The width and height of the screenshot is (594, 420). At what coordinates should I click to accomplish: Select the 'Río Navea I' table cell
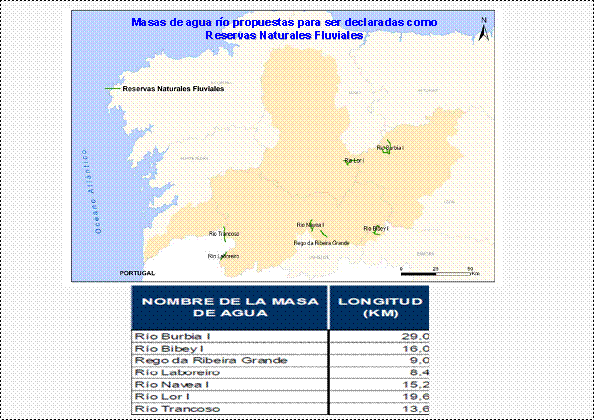tap(230, 385)
